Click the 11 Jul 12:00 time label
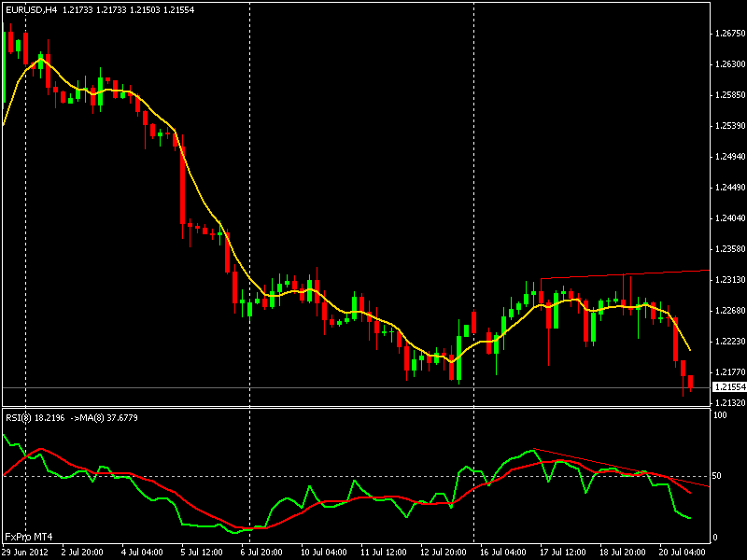Viewport: 747px width, 560px height. click(x=384, y=553)
